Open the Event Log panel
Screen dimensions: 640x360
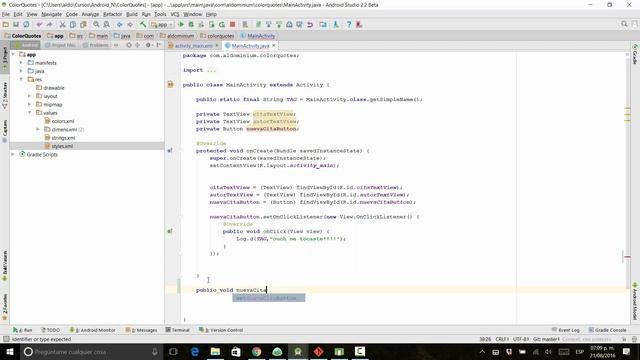pos(566,330)
